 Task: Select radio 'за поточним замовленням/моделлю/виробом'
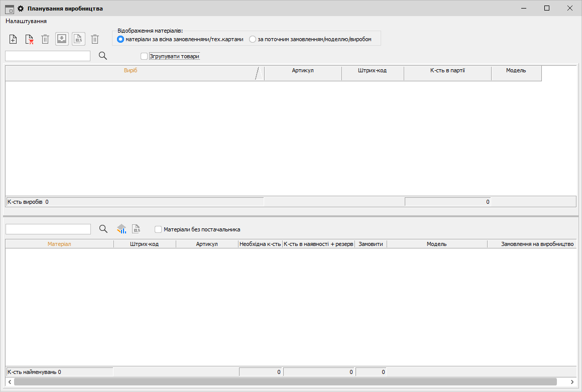253,39
